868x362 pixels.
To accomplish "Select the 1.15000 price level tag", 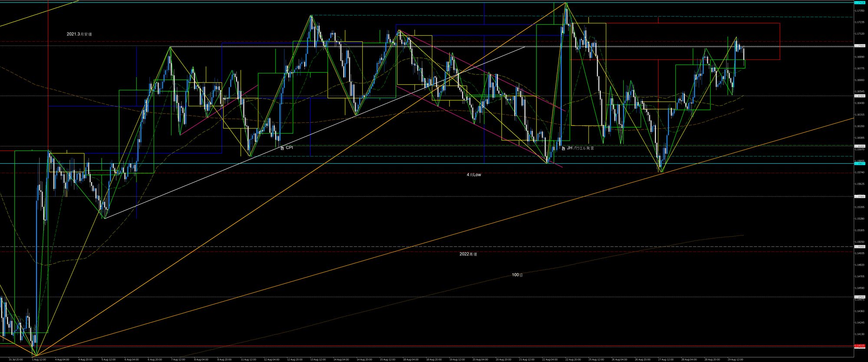I will coord(859,247).
